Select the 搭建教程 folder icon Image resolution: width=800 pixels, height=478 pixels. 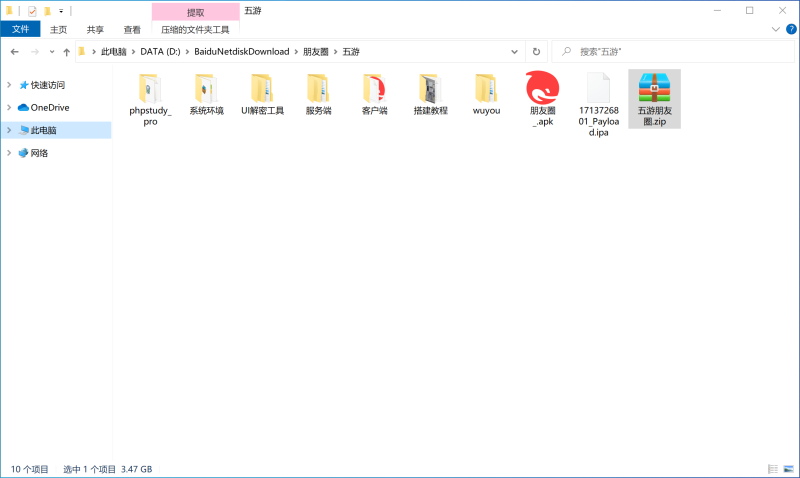[x=430, y=90]
